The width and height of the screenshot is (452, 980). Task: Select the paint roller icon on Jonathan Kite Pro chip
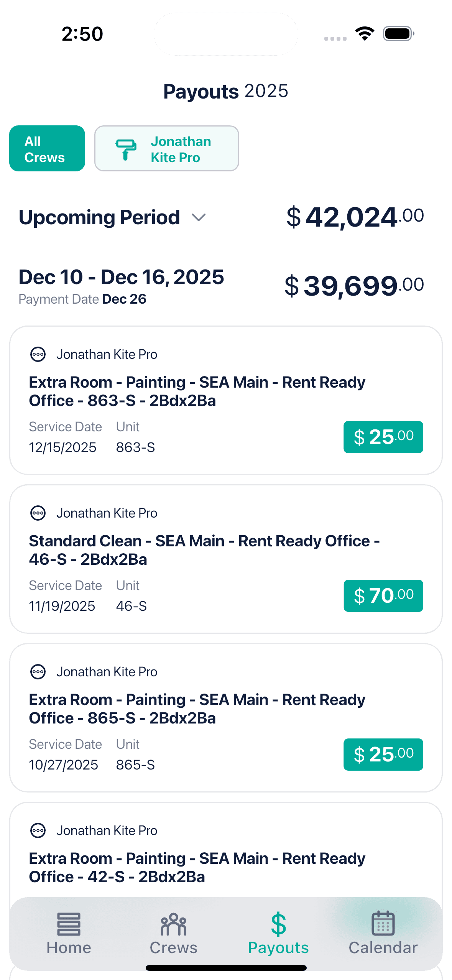tap(126, 149)
